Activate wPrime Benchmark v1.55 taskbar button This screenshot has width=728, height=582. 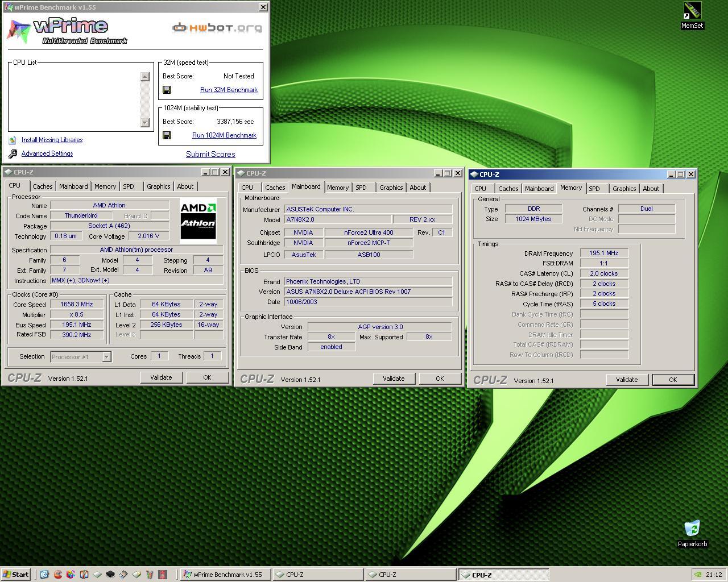point(225,575)
